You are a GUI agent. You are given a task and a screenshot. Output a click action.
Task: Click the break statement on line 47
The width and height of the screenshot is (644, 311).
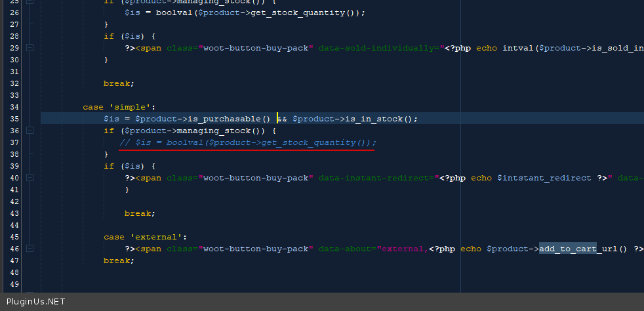tap(119, 260)
